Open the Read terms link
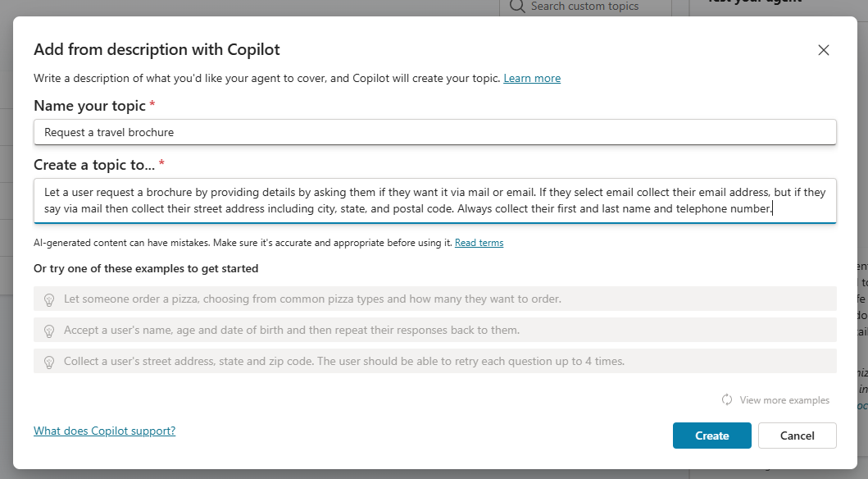Viewport: 868px width, 479px height. [479, 242]
